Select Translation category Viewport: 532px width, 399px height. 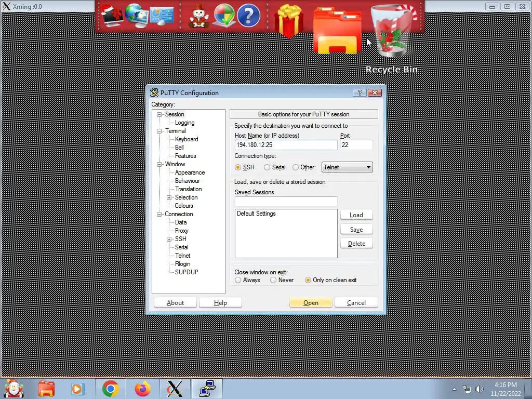click(188, 189)
